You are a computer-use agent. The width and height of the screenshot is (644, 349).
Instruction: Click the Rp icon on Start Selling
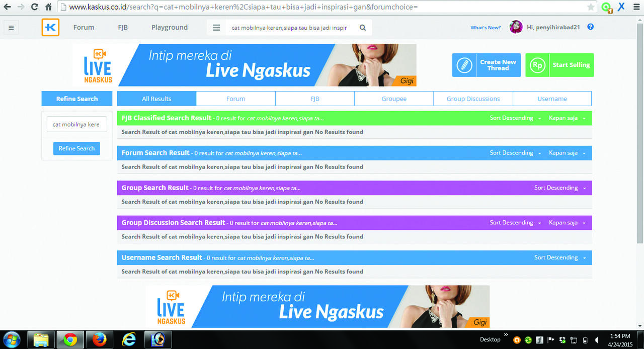(537, 65)
